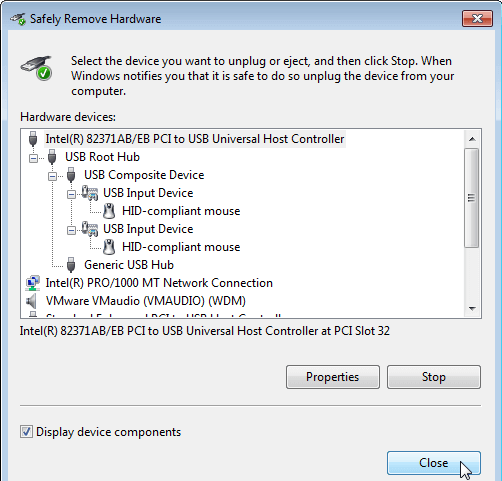Click the second HID-compliant mouse icon
The width and height of the screenshot is (502, 481).
[109, 247]
